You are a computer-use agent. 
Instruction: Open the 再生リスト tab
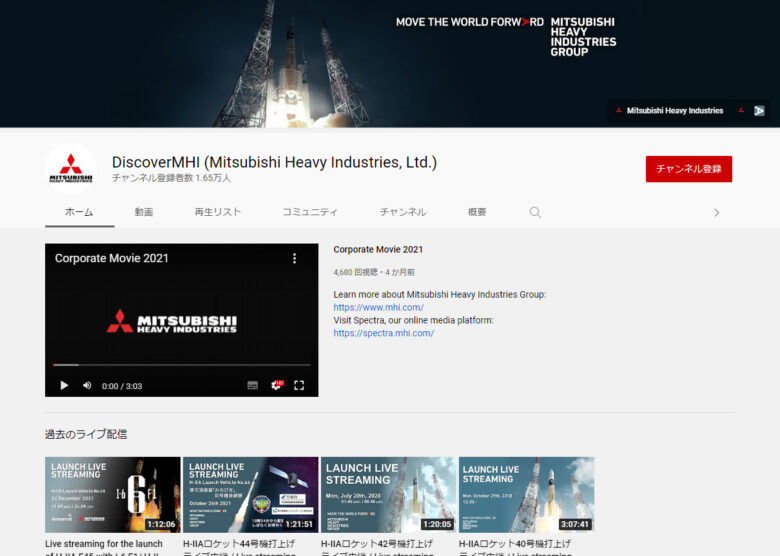pos(217,212)
